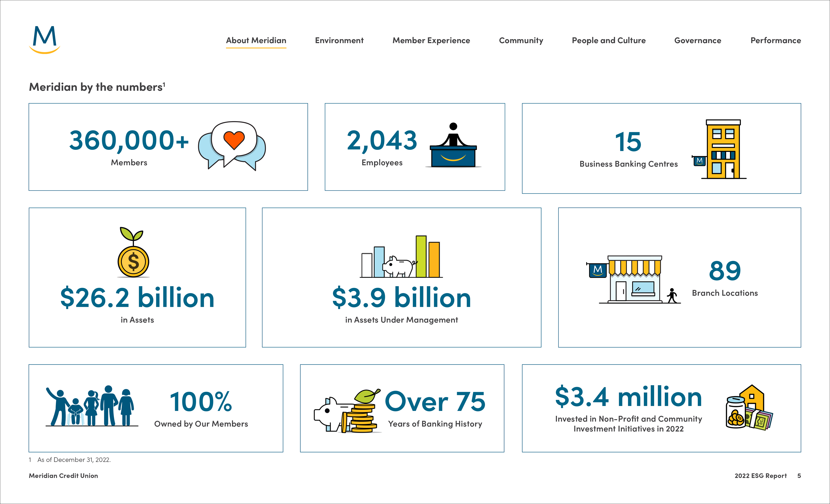
Task: Open the Governance section
Action: (698, 40)
